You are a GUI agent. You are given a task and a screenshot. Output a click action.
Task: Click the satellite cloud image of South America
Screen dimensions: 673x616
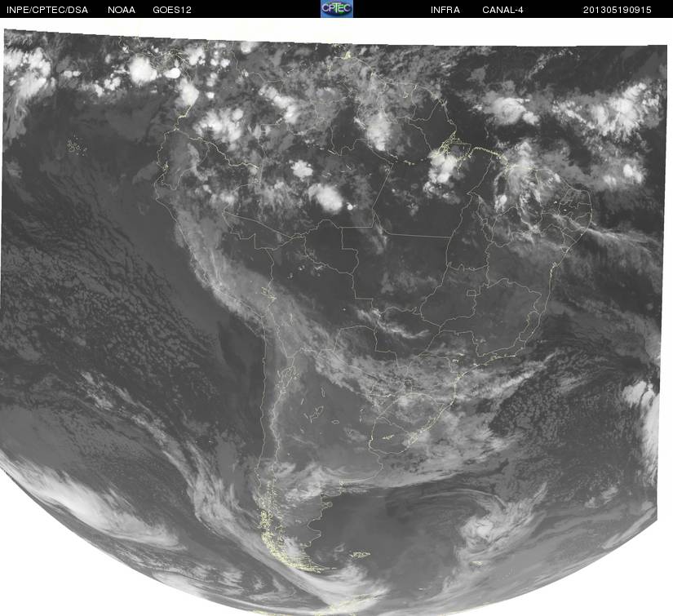(334, 322)
